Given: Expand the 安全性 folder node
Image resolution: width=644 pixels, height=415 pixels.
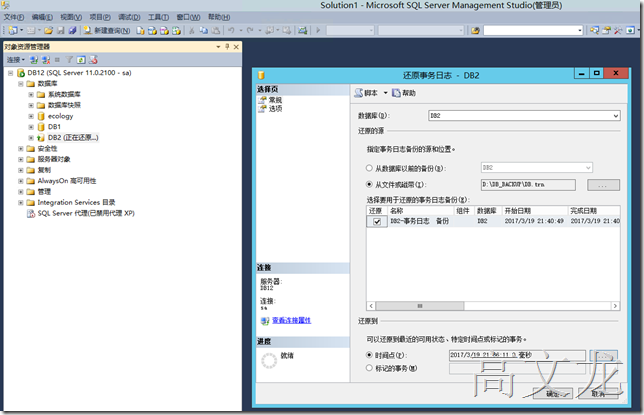Looking at the screenshot, I should tap(21, 149).
